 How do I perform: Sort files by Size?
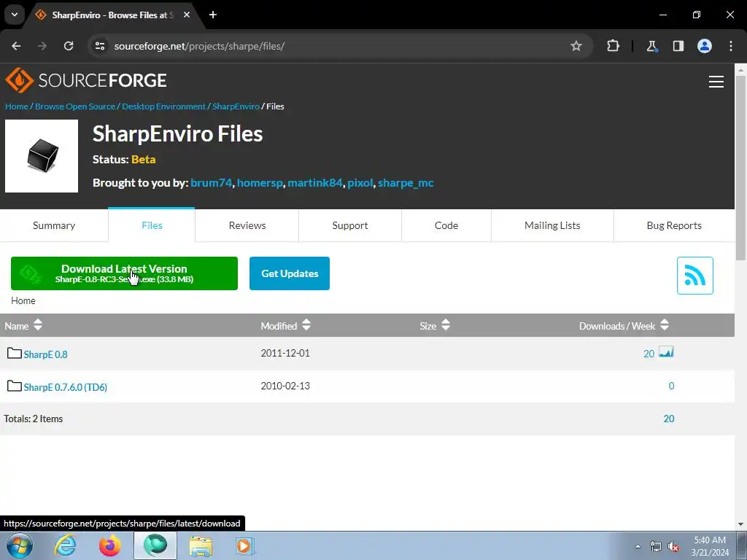click(435, 326)
